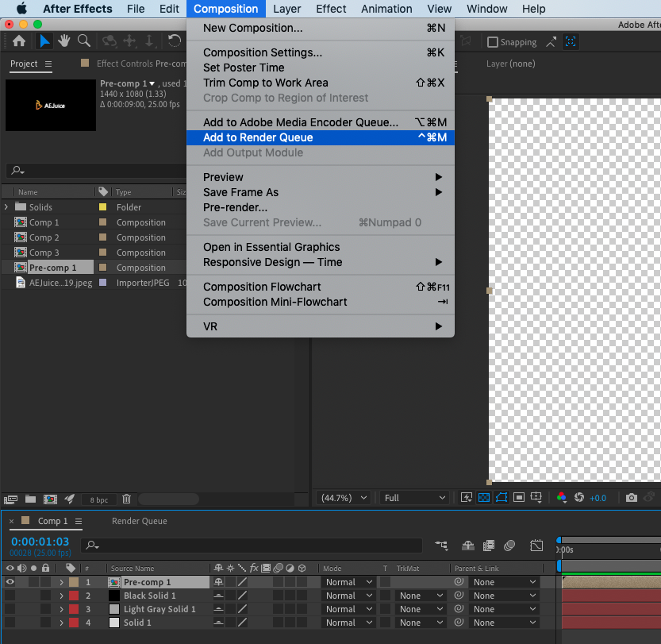Open Composition Mini-Flowchart in timeline
661x644 pixels.
tap(441, 546)
